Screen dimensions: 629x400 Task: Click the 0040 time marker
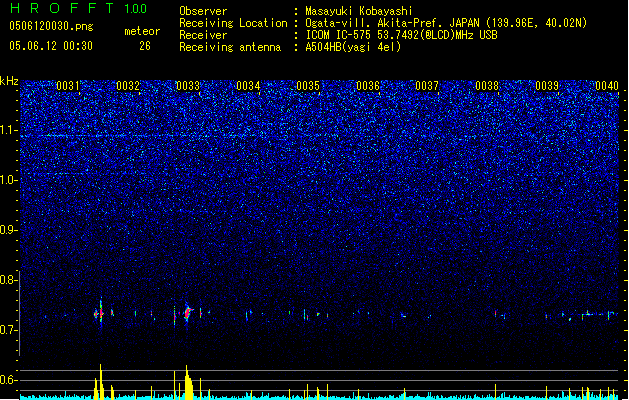(x=607, y=86)
